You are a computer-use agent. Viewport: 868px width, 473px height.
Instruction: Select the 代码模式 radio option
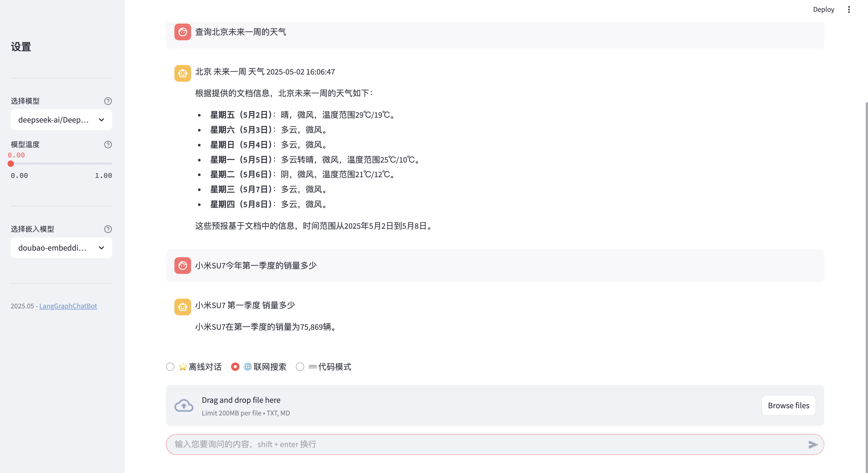click(x=300, y=367)
